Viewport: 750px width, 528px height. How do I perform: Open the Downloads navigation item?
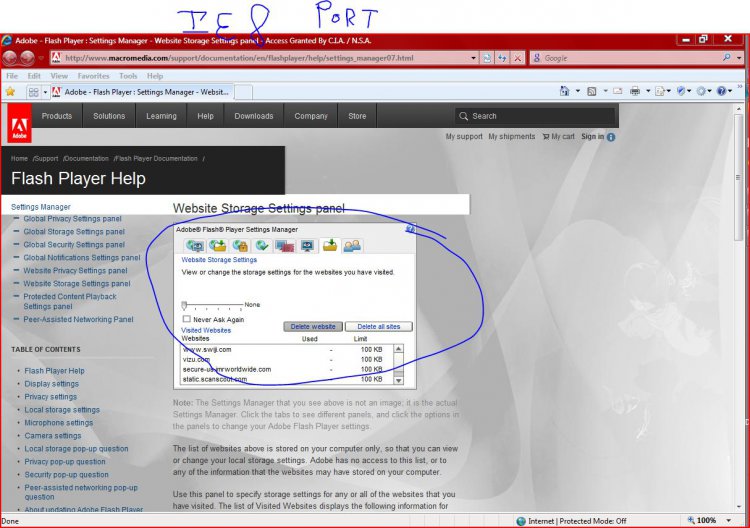click(254, 116)
